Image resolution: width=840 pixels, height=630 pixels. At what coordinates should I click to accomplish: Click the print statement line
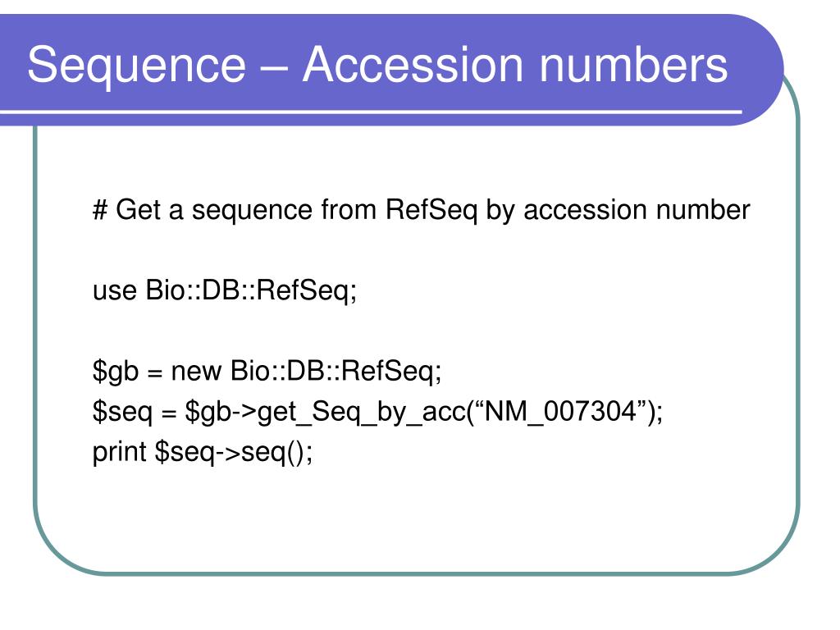203,453
